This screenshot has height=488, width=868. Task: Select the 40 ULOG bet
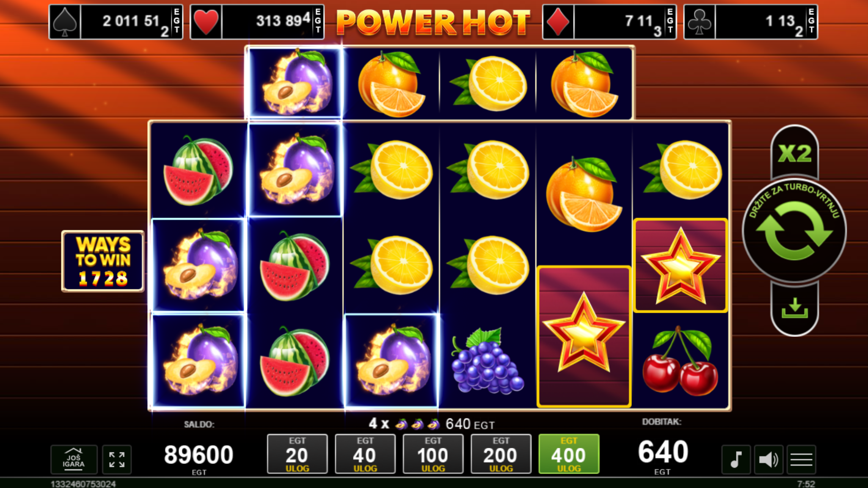click(x=365, y=454)
